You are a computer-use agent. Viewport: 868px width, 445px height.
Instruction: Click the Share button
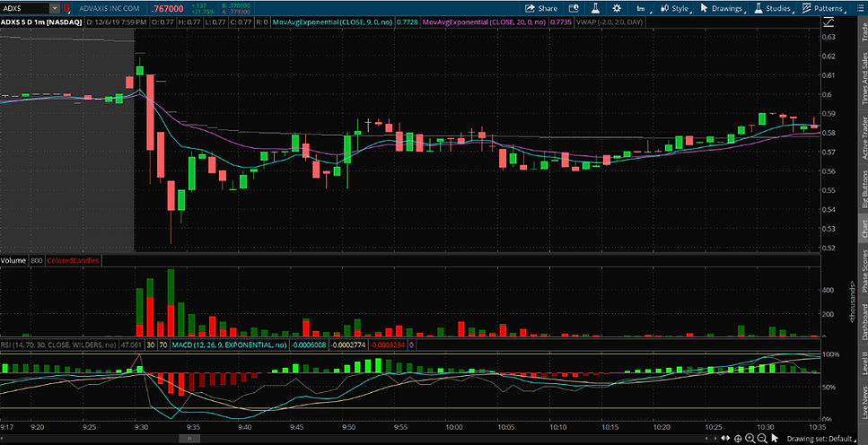pos(541,8)
